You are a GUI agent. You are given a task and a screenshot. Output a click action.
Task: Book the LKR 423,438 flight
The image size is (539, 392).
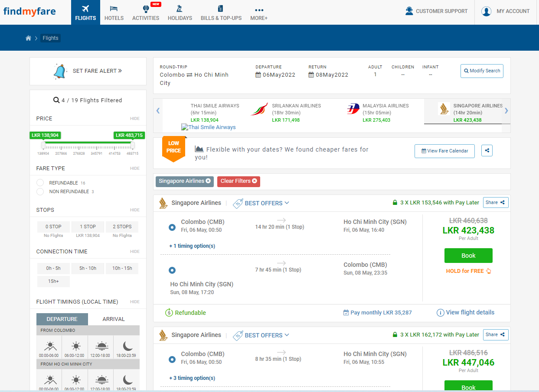(468, 256)
